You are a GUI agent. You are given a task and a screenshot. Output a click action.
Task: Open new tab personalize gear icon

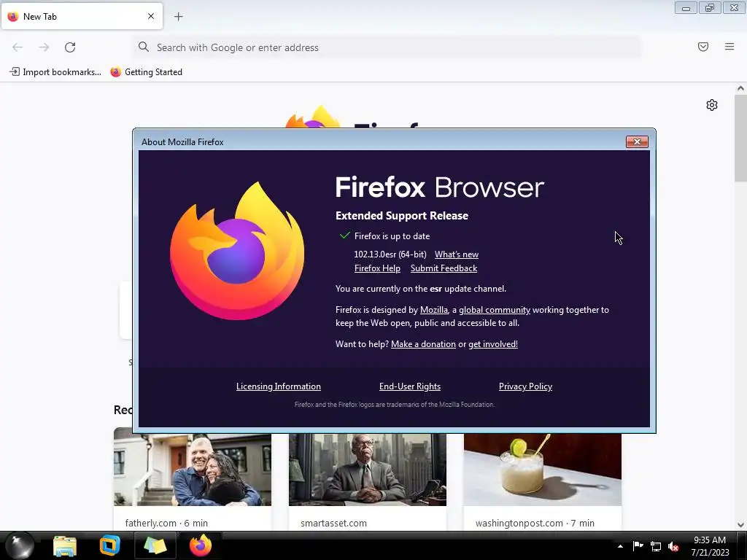pos(712,105)
